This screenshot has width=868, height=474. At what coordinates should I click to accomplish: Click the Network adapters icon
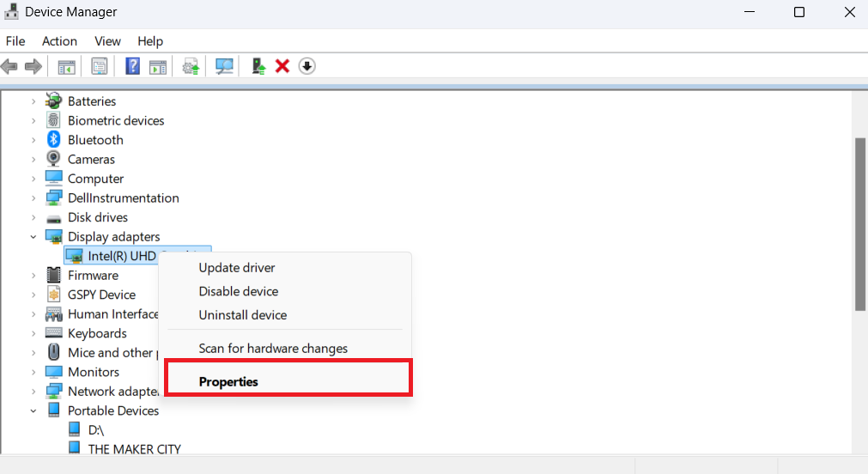(x=54, y=391)
